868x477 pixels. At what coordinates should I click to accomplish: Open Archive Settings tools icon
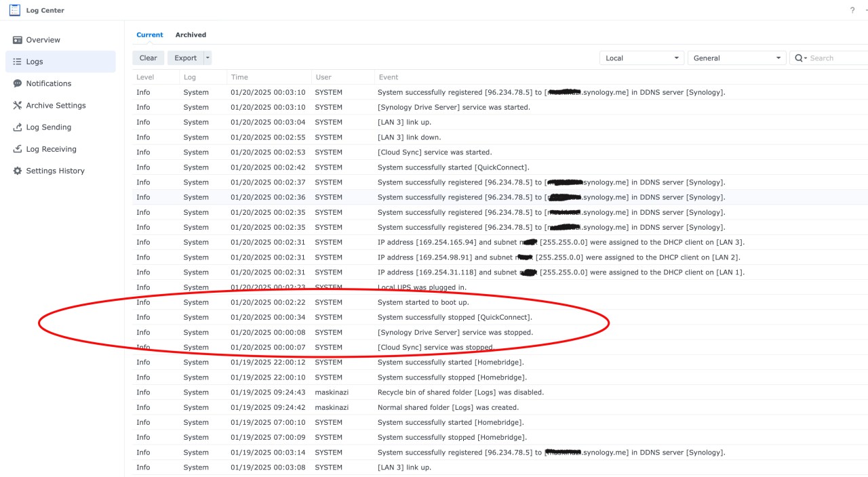point(18,105)
